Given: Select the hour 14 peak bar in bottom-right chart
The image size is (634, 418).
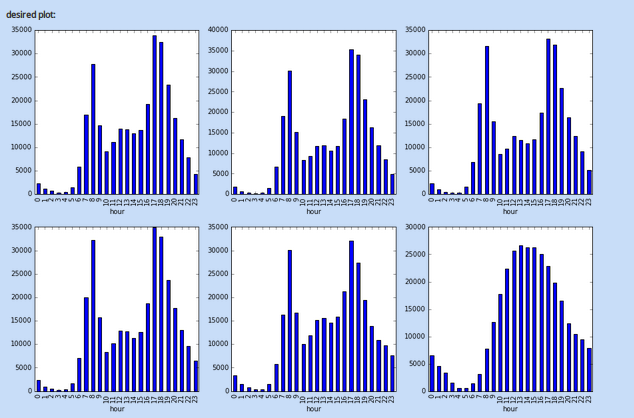Looking at the screenshot, I should pyautogui.click(x=528, y=319).
